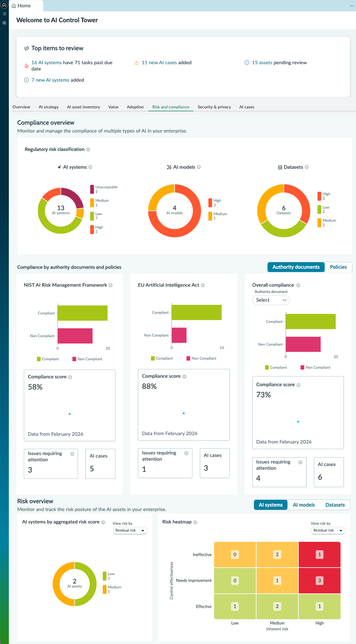Click info icon by AI systems by aggregated risk score

pyautogui.click(x=103, y=522)
